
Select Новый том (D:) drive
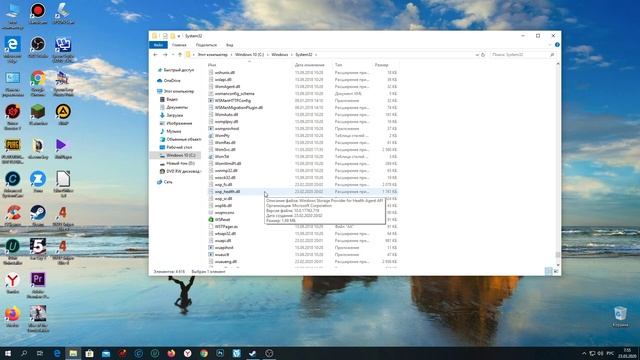pyautogui.click(x=180, y=163)
